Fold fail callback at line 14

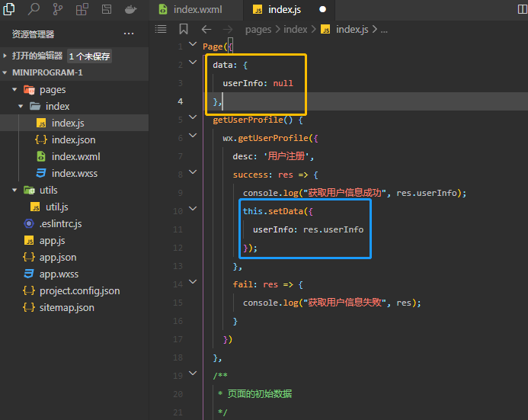point(193,281)
